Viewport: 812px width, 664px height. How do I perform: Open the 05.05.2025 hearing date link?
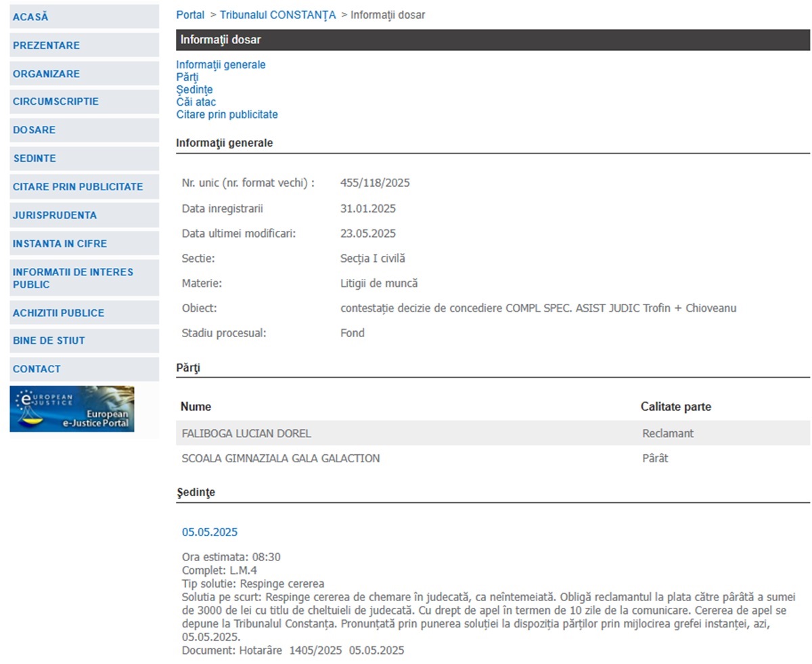[210, 532]
